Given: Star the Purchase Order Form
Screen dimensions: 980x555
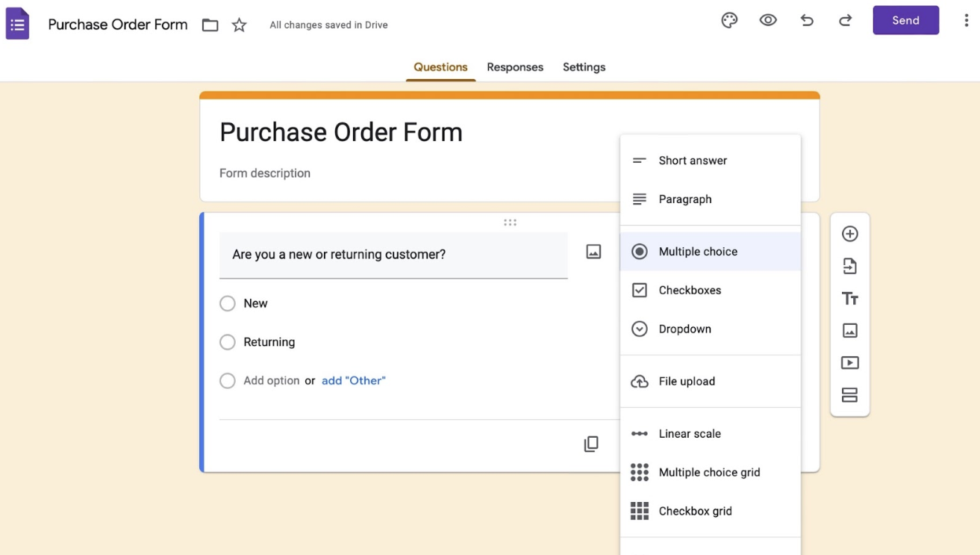Looking at the screenshot, I should click(x=239, y=25).
